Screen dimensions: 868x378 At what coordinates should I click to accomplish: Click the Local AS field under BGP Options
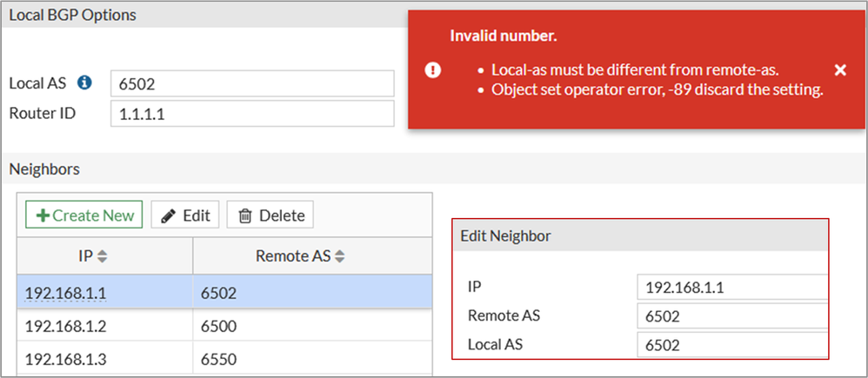click(x=252, y=84)
